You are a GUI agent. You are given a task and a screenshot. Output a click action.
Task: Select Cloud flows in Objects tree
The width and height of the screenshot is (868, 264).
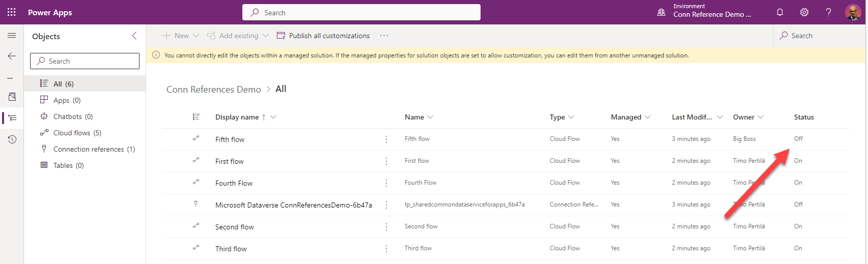click(77, 133)
